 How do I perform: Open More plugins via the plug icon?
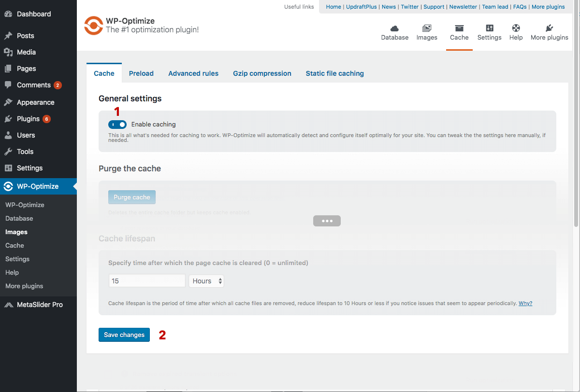pos(550,28)
